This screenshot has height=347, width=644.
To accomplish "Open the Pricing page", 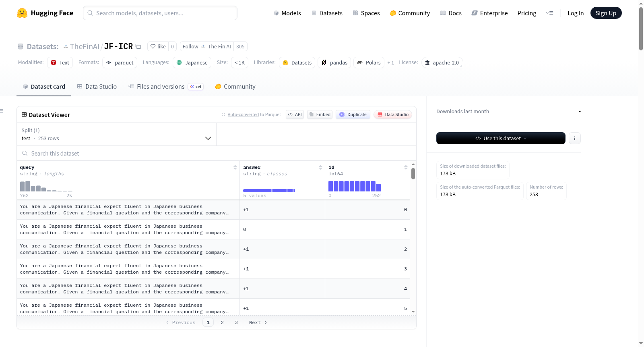I will [527, 13].
